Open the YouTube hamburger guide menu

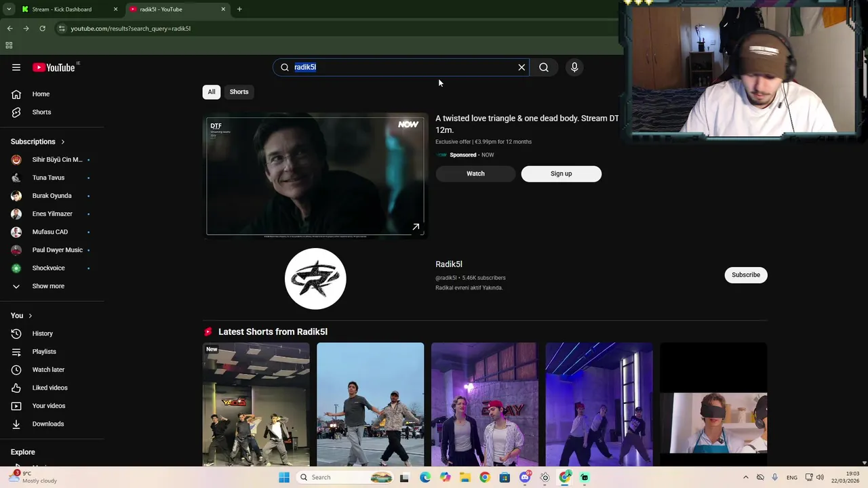pos(16,67)
